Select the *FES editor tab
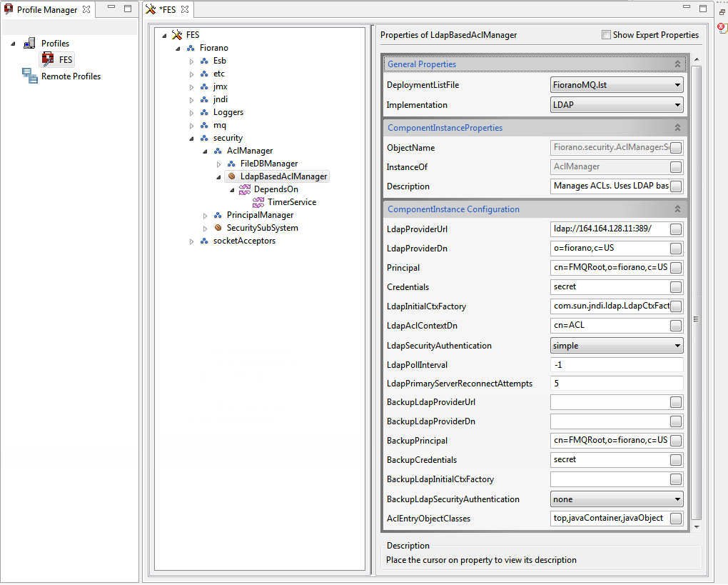Image resolution: width=728 pixels, height=585 pixels. pos(167,9)
